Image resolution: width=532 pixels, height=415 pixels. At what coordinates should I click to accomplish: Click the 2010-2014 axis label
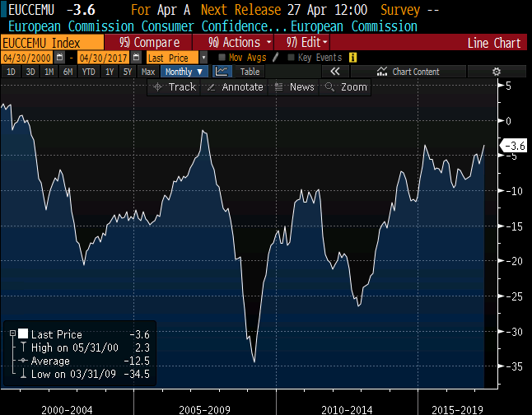[347, 409]
